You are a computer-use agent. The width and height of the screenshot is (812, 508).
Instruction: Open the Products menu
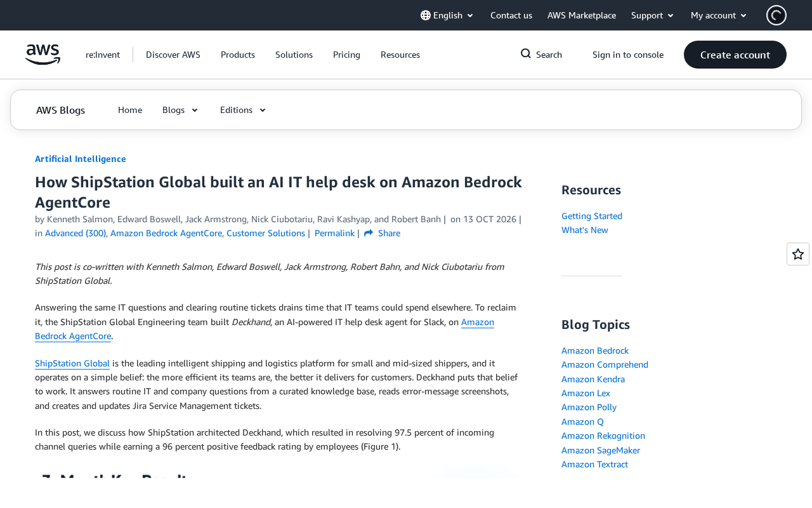pyautogui.click(x=238, y=55)
